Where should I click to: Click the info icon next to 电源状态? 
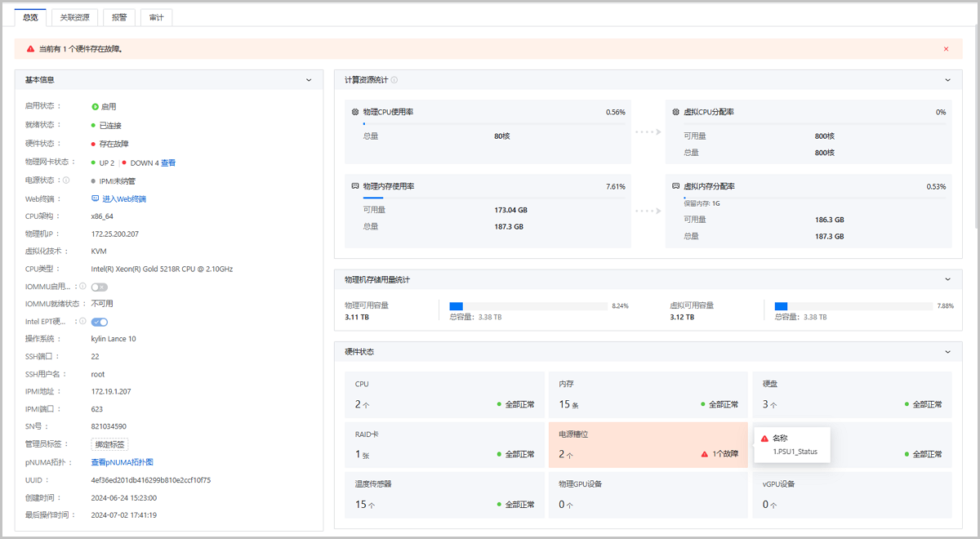pyautogui.click(x=66, y=180)
